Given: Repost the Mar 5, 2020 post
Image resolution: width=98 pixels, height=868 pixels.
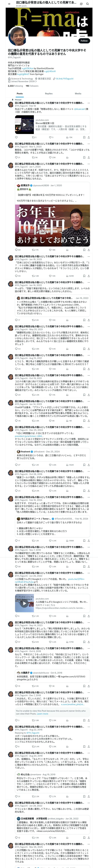Looking at the screenshot, I should coord(33,157).
